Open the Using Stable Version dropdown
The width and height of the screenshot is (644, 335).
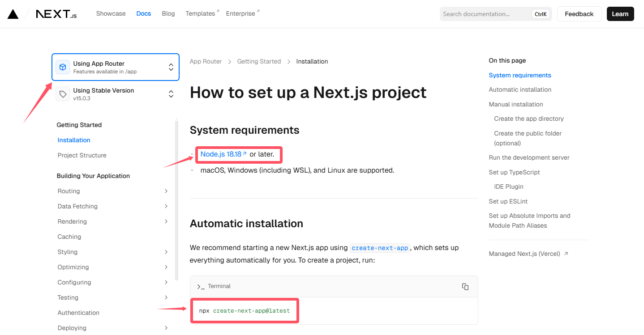click(x=116, y=94)
